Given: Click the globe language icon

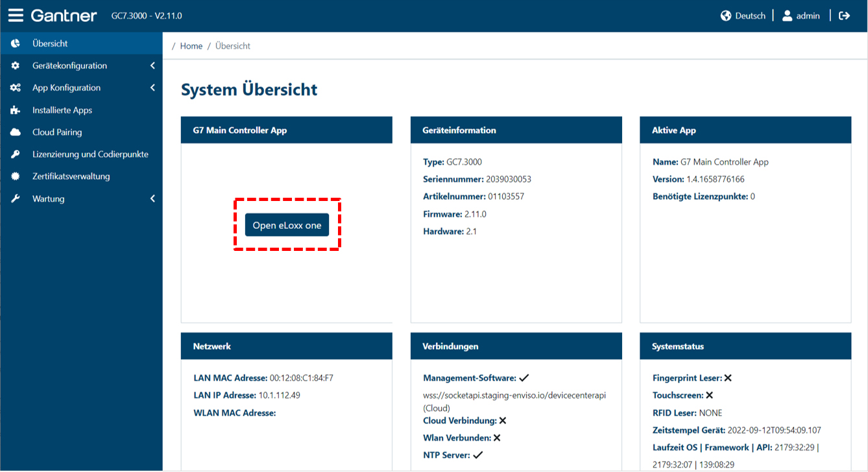Looking at the screenshot, I should click(726, 16).
